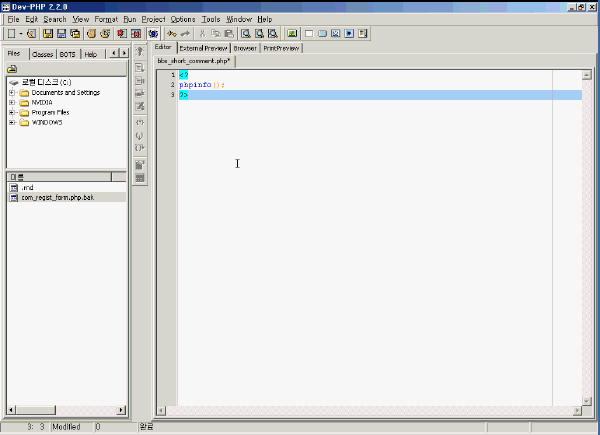
Task: Open the Search menu
Action: (x=55, y=19)
